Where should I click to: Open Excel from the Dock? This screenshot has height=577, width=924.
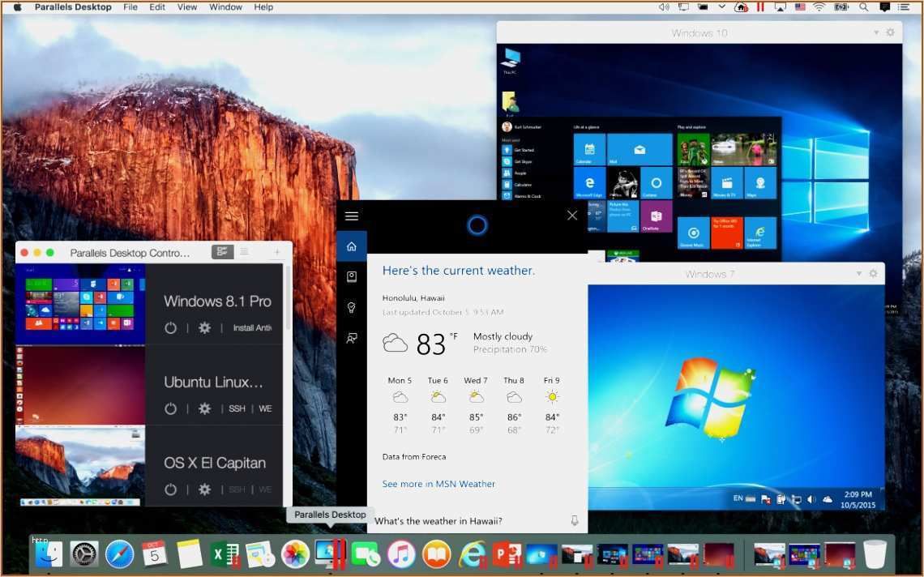tap(225, 554)
